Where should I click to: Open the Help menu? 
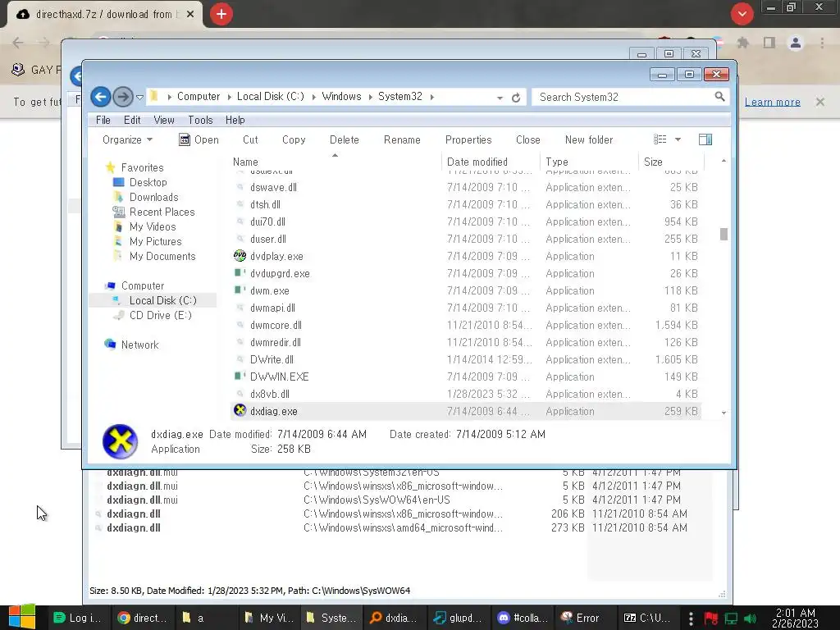235,120
